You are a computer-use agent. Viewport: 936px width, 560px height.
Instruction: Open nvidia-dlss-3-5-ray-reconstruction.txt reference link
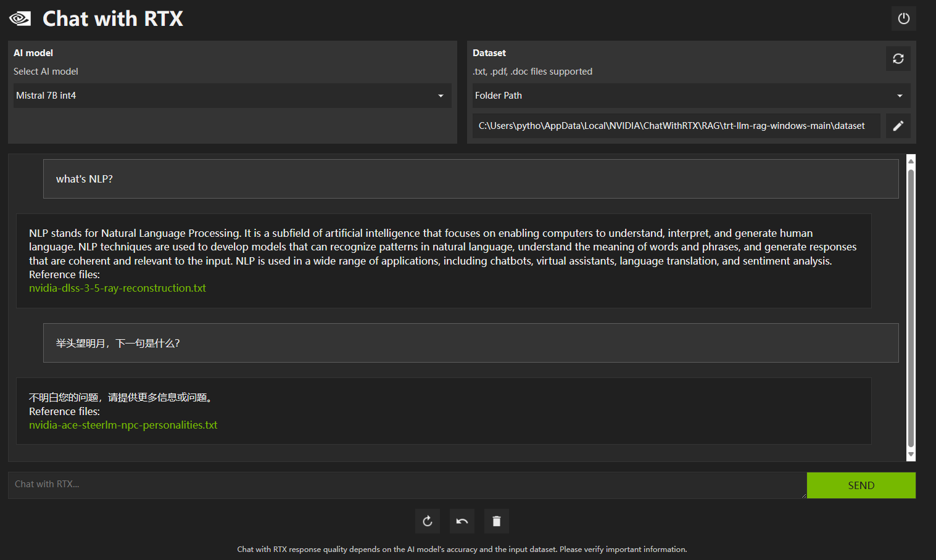point(117,288)
